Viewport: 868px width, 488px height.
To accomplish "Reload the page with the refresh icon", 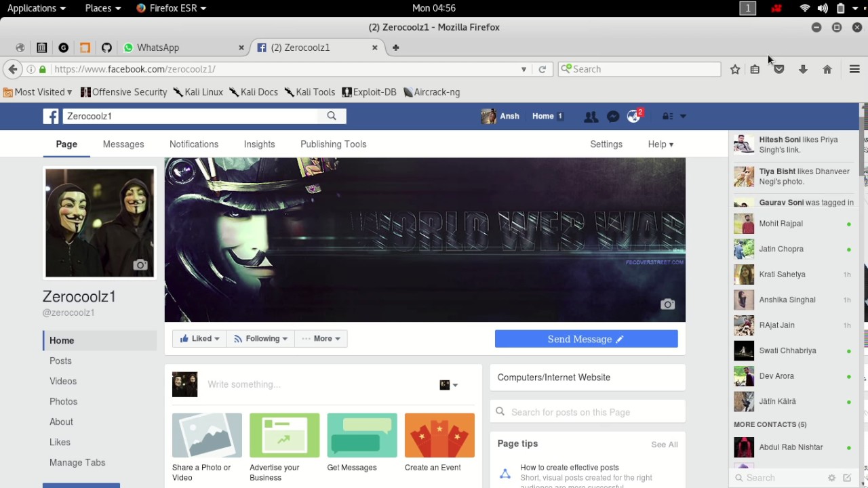I will coord(542,69).
